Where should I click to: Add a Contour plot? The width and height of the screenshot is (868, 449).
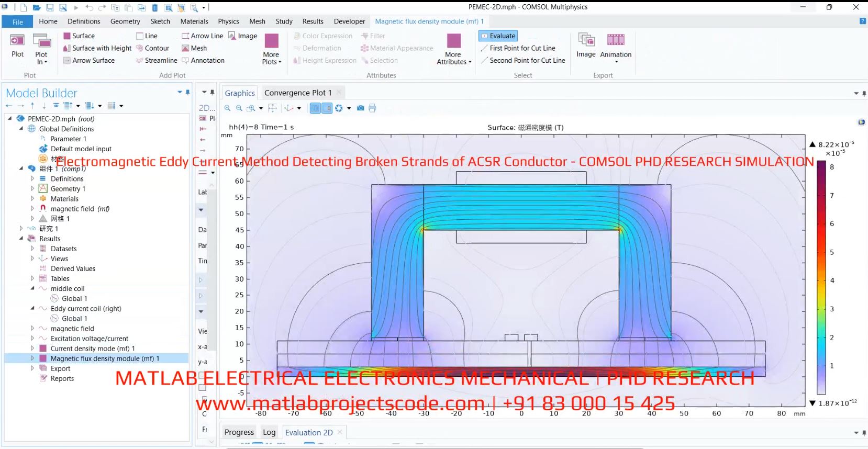click(152, 48)
